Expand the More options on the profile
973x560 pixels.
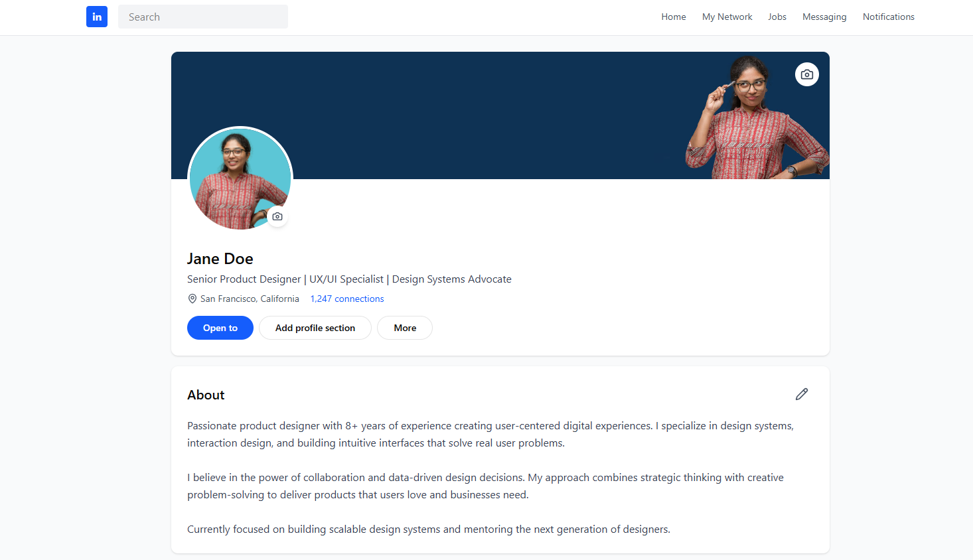pyautogui.click(x=404, y=327)
